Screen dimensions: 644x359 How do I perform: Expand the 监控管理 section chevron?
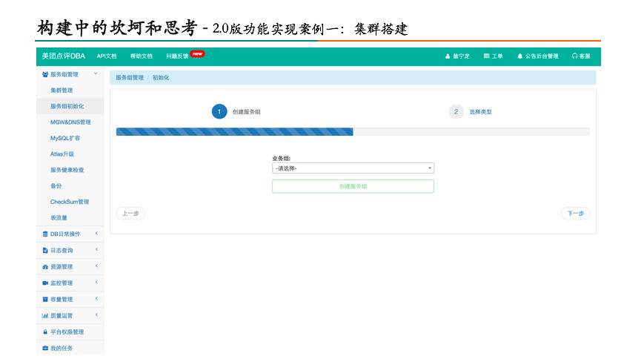(96, 282)
